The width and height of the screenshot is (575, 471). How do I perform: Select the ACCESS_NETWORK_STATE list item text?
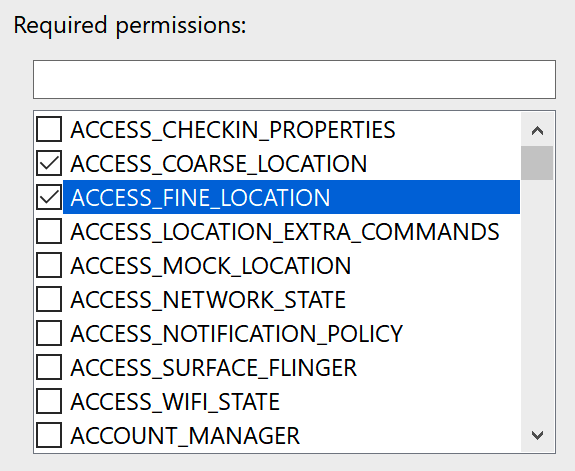tap(208, 299)
